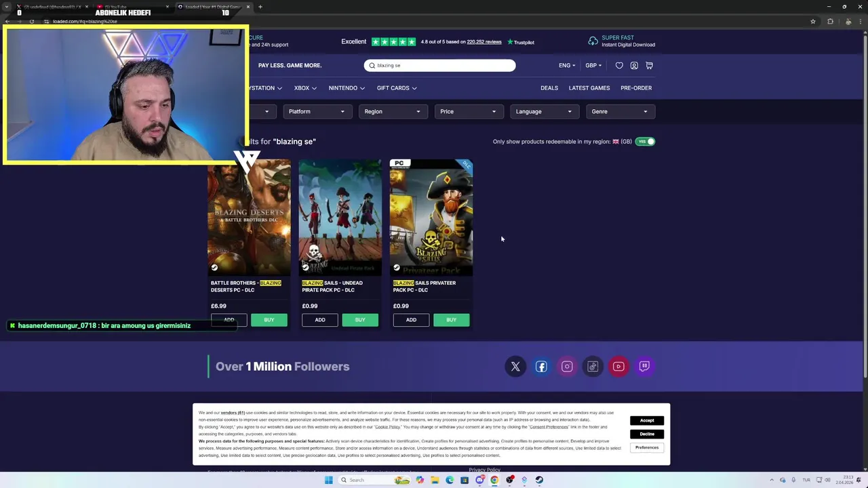Toggle region-redeemable products switch
Screen dimensions: 868x488
(646, 142)
